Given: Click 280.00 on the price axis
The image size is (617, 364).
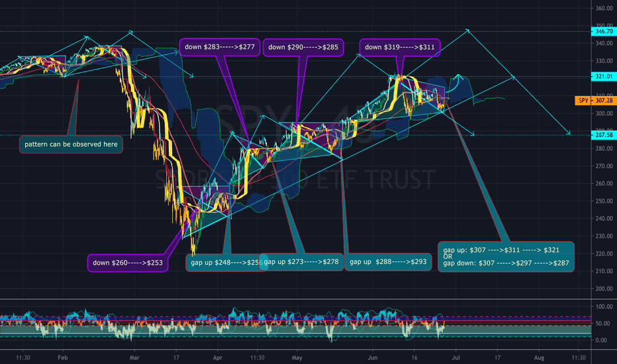Looking at the screenshot, I should [x=604, y=149].
